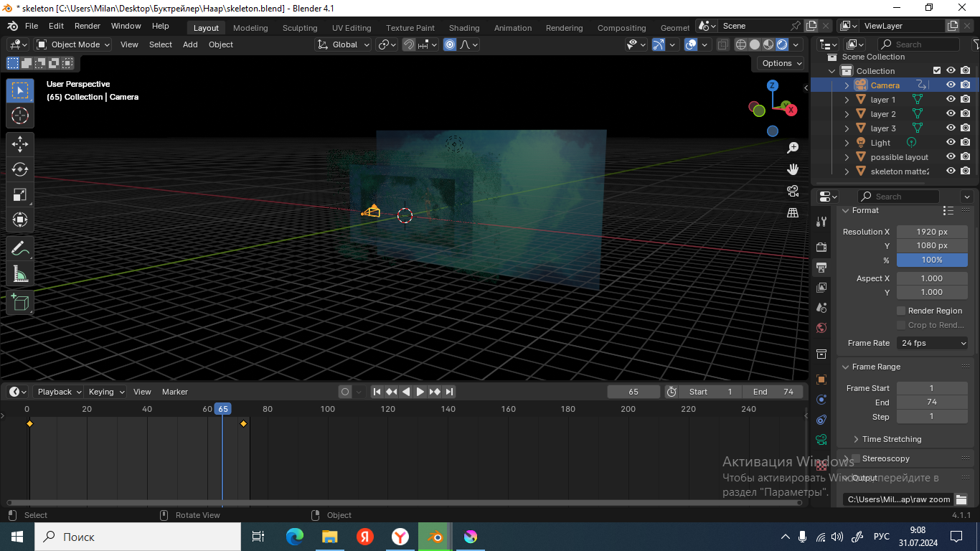Activate the Scale tool
Screen dimensions: 980x551
pyautogui.click(x=20, y=194)
